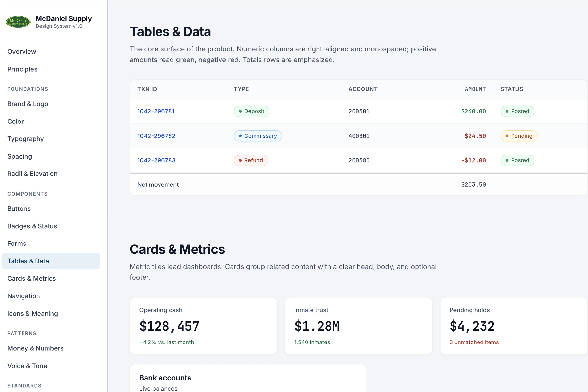Click the McDaniel Supply Company logo

tap(18, 22)
